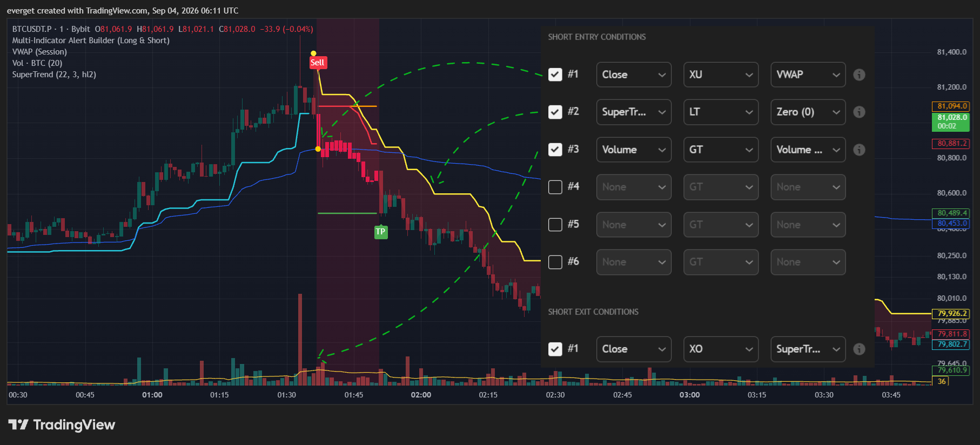This screenshot has height=445, width=980.
Task: Click the 81,094.0 price axis label
Action: (951, 106)
